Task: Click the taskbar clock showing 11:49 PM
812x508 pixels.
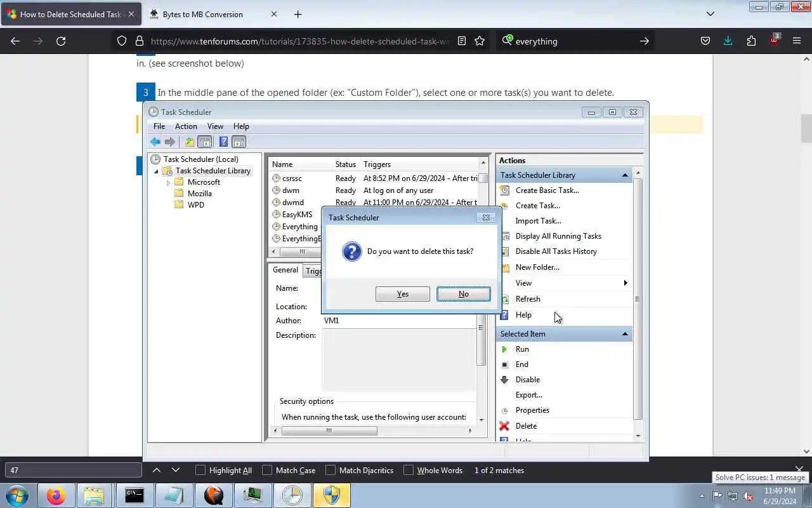Action: click(x=780, y=496)
